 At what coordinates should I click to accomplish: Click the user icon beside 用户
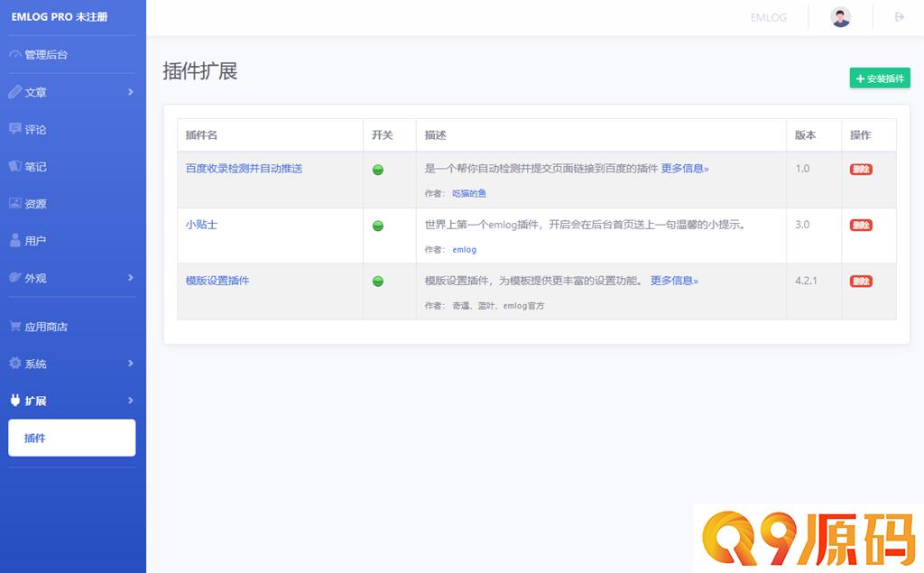14,241
